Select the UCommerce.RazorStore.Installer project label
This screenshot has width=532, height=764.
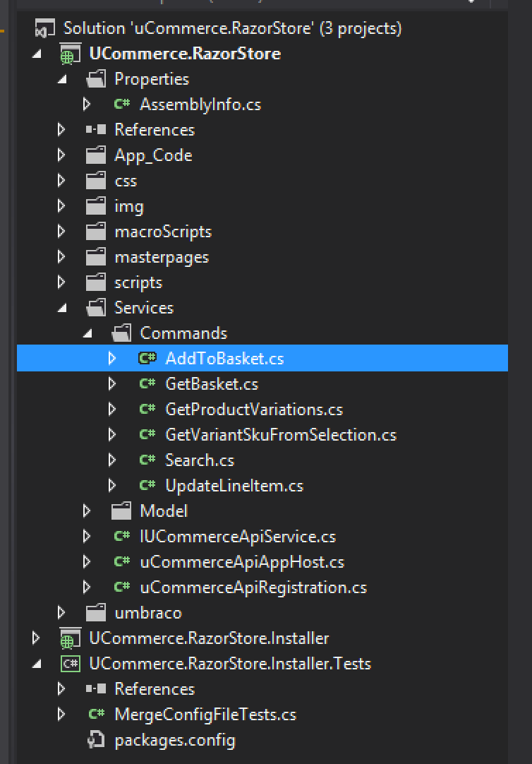(209, 638)
